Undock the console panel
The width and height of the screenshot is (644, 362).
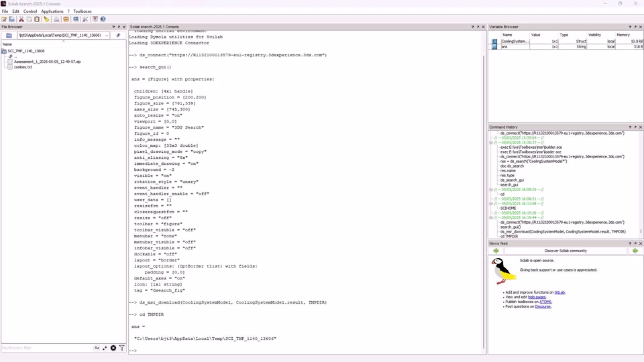478,27
